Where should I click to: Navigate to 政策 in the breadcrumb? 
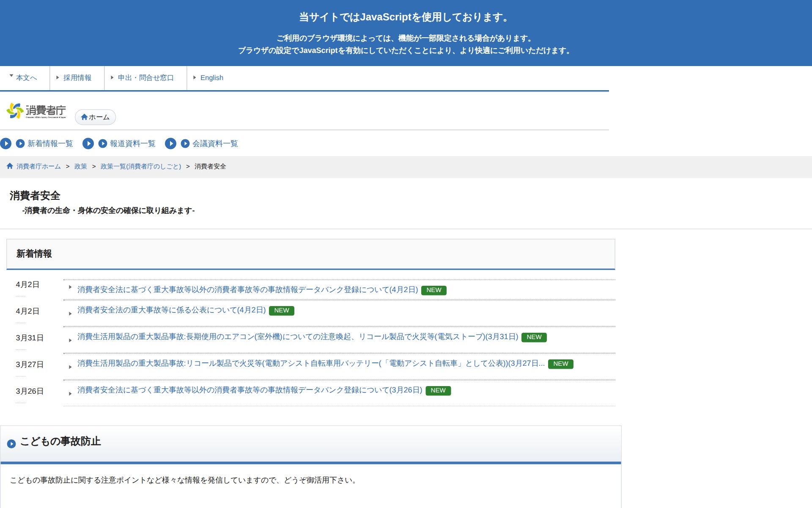(x=80, y=166)
